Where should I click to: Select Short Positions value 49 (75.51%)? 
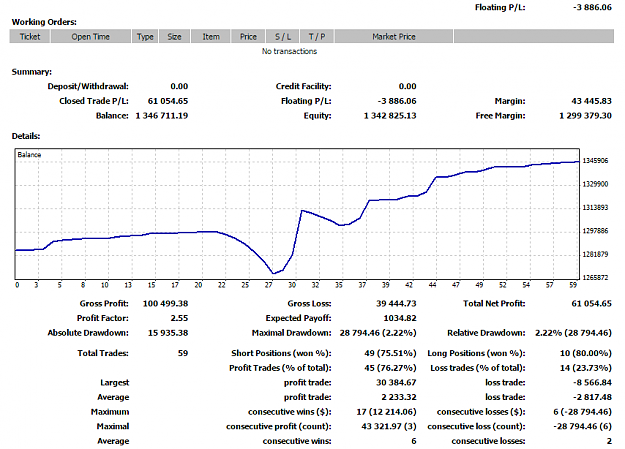click(x=390, y=353)
